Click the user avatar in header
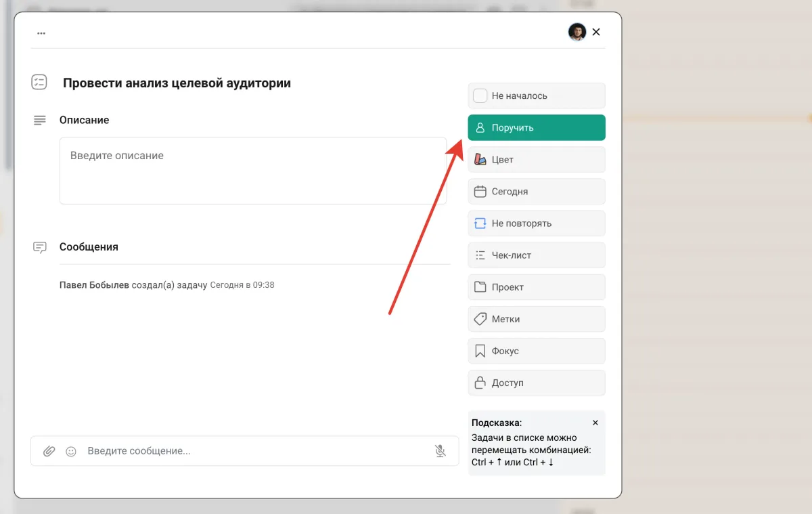The width and height of the screenshot is (812, 514). coord(577,32)
